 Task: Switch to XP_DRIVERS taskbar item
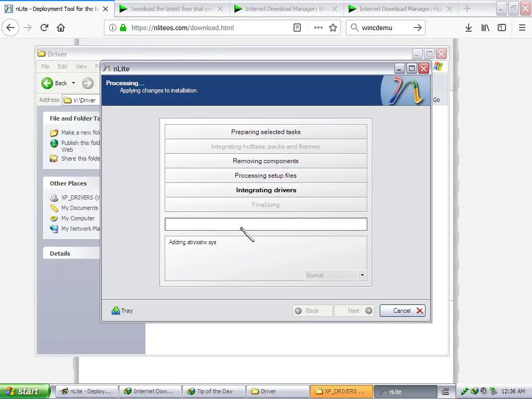341,391
